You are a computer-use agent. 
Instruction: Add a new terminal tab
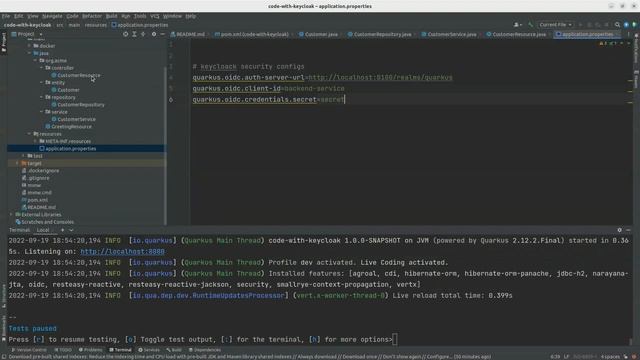click(62, 230)
